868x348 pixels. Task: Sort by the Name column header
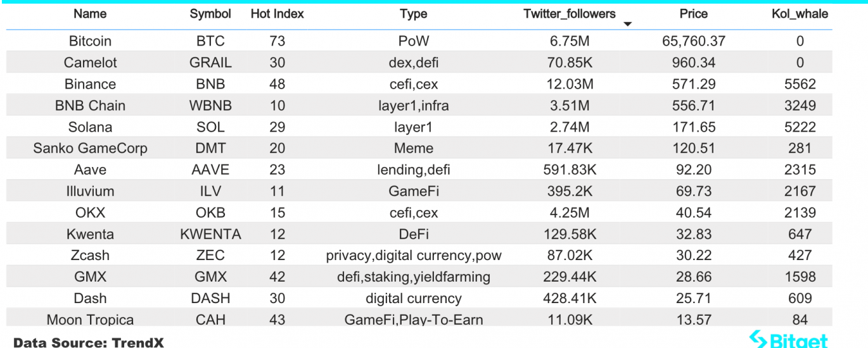[x=90, y=13]
